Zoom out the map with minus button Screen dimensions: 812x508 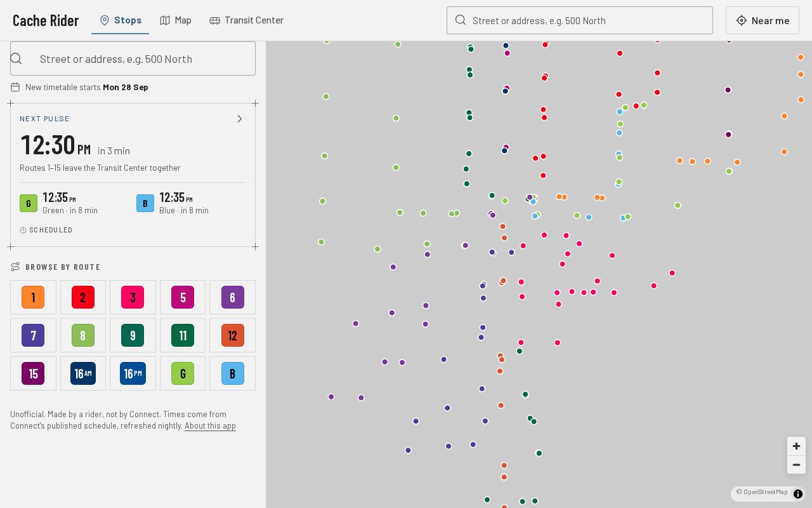(796, 465)
